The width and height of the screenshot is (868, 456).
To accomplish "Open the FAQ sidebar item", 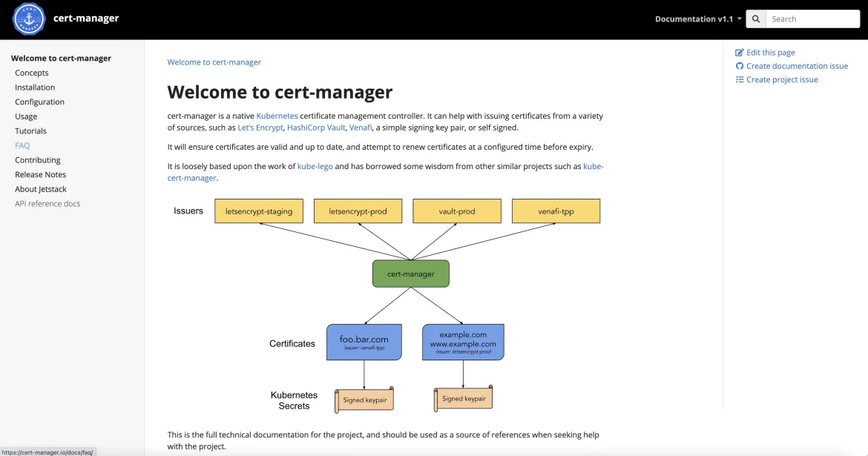I will (22, 145).
